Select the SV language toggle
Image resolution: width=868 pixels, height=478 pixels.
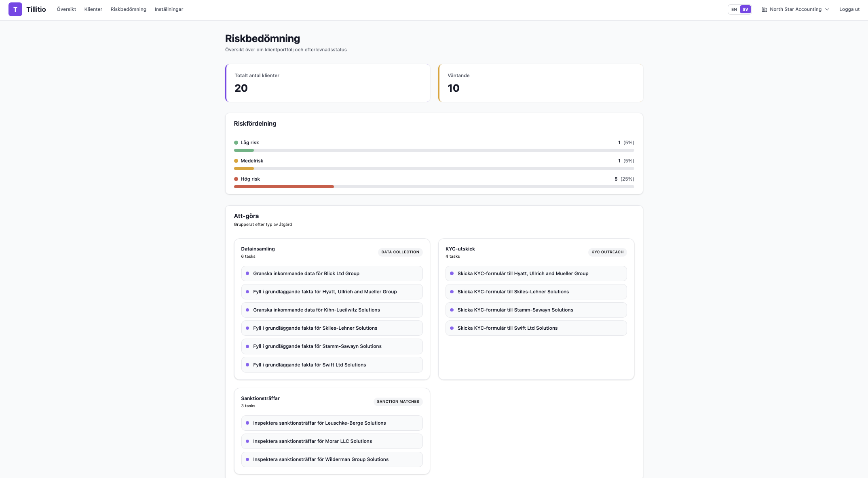point(745,9)
